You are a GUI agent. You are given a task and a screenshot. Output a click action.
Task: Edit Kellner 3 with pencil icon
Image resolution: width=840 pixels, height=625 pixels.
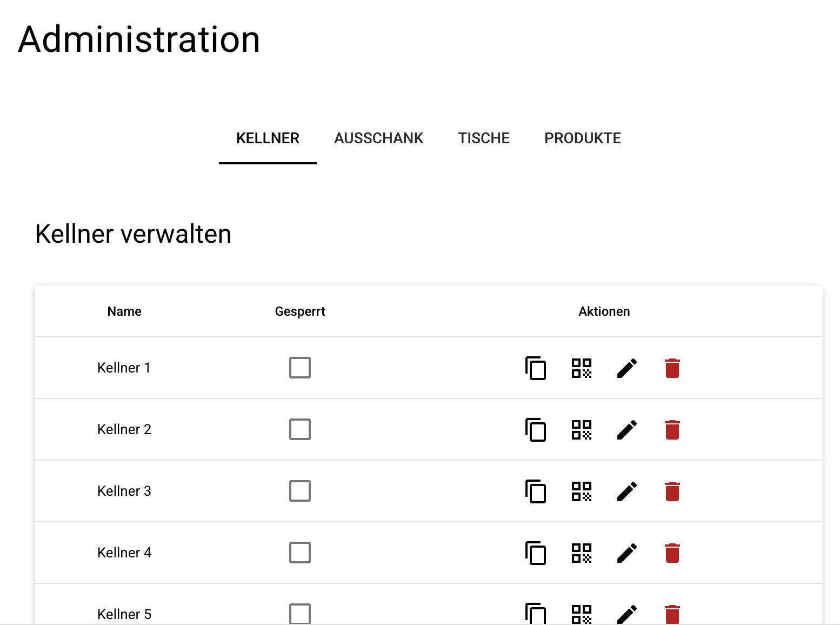pos(627,491)
